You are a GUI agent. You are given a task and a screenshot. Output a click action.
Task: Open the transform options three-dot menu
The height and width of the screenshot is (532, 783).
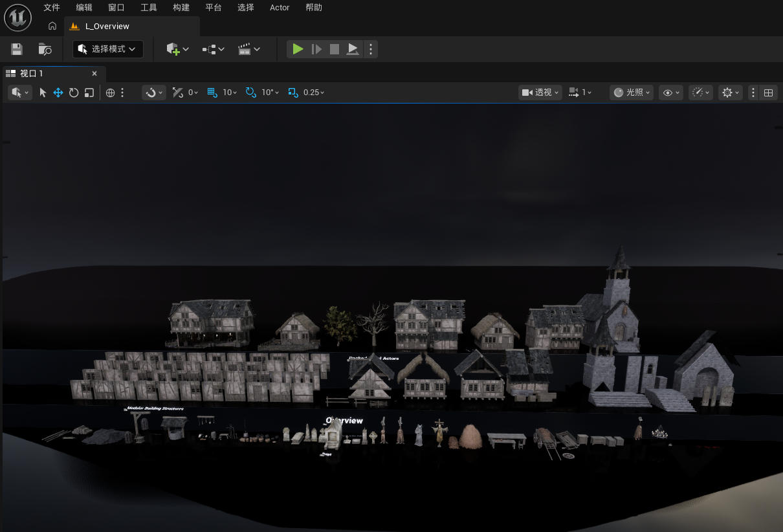[122, 93]
